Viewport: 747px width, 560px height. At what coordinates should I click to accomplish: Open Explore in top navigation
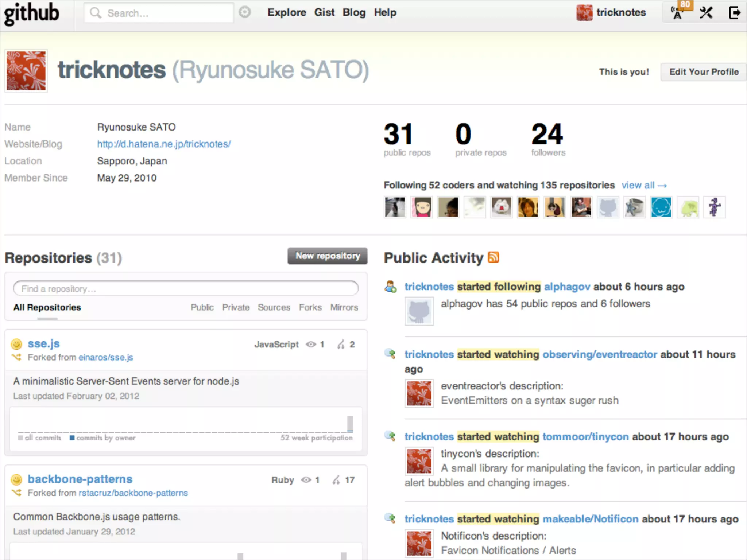[x=287, y=12]
